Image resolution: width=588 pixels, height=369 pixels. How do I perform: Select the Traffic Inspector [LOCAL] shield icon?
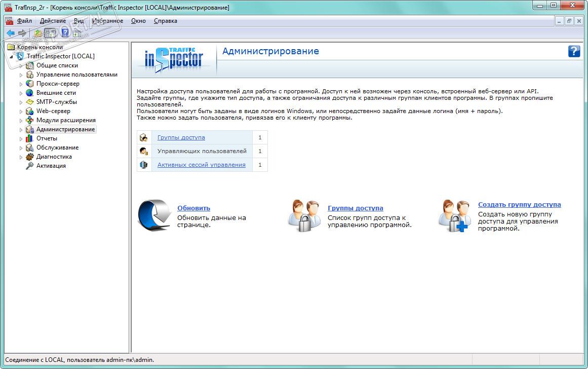[x=20, y=56]
